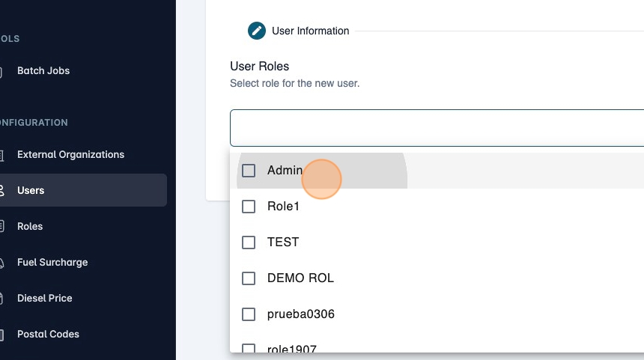Viewport: 644px width, 360px height.
Task: Open the Postal Codes page link
Action: pyautogui.click(x=48, y=335)
